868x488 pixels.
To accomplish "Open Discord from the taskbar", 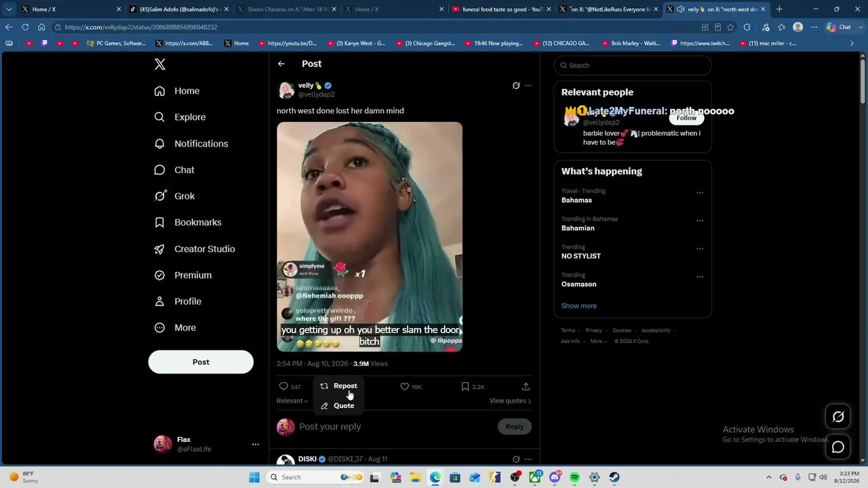I will pyautogui.click(x=555, y=477).
